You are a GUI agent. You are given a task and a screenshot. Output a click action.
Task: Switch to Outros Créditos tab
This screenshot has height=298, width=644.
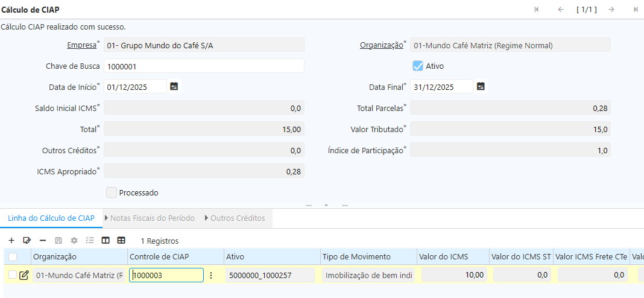[235, 218]
